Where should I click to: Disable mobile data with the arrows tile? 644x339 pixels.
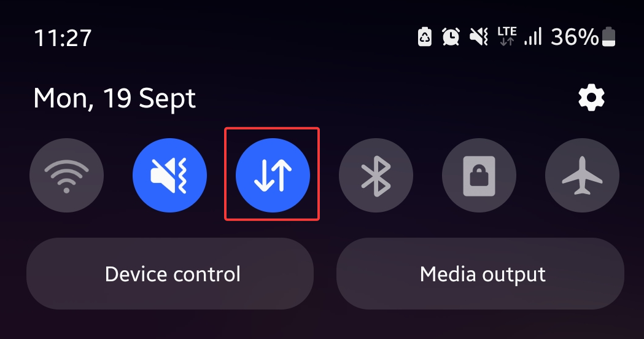(x=273, y=176)
